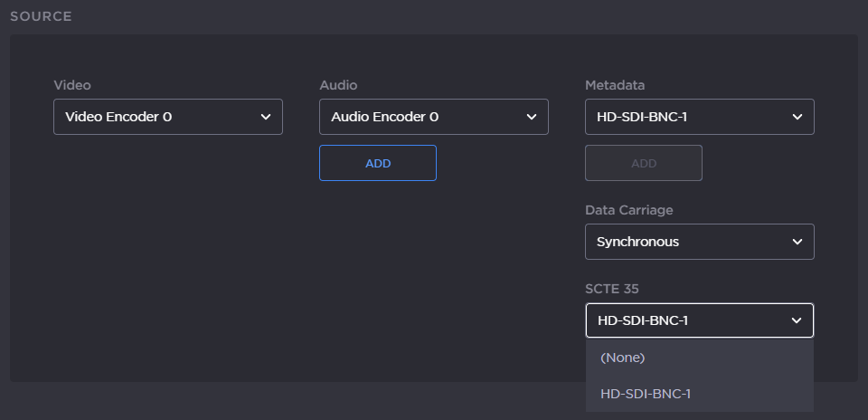868x420 pixels.
Task: Click the SCTE 35 label
Action: coord(611,289)
